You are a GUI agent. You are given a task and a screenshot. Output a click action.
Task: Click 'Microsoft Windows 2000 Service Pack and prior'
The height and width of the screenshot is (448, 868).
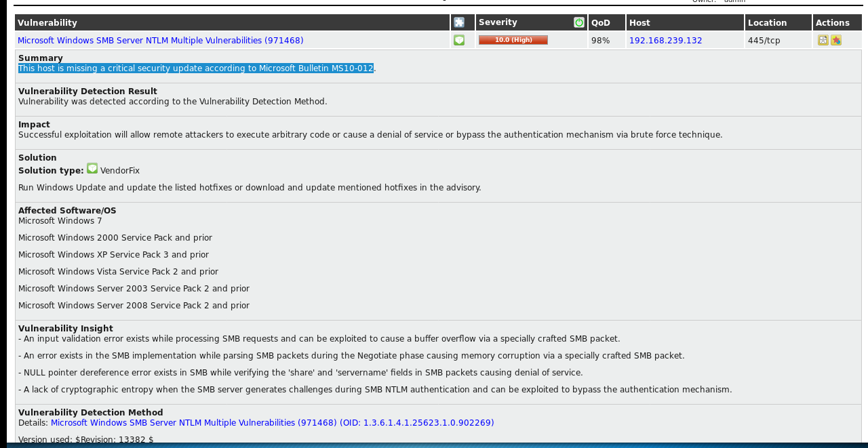pos(115,238)
